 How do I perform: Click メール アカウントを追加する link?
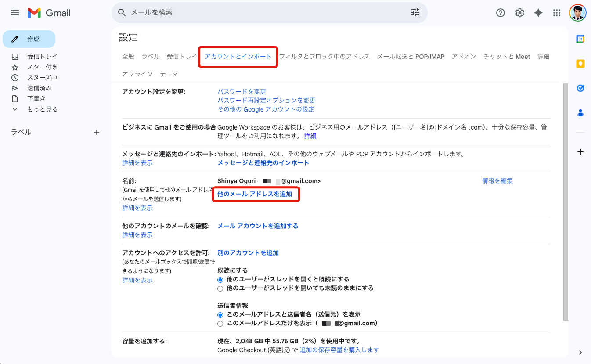pyautogui.click(x=258, y=226)
